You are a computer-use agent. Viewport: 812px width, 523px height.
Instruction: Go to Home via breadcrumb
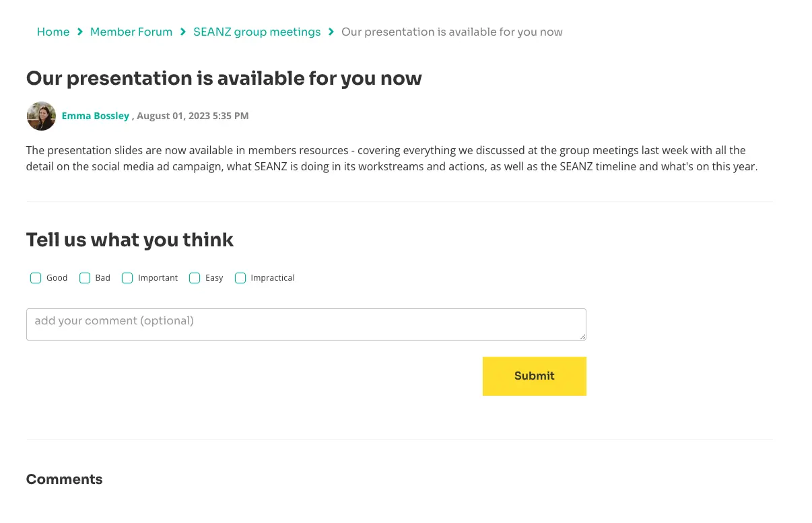coord(53,32)
